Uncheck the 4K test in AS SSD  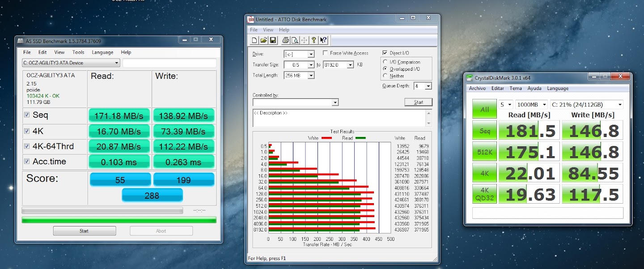point(27,131)
